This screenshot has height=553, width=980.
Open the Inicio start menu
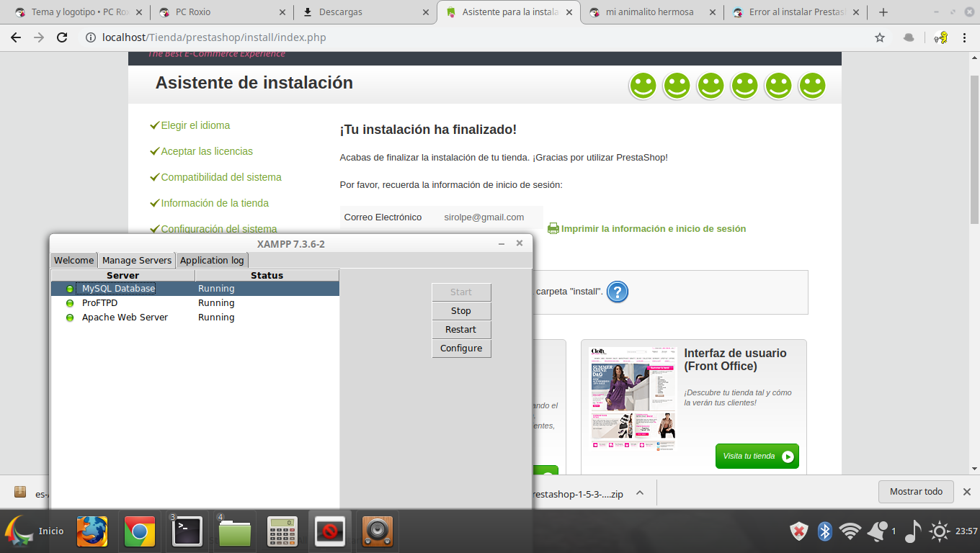coord(35,531)
